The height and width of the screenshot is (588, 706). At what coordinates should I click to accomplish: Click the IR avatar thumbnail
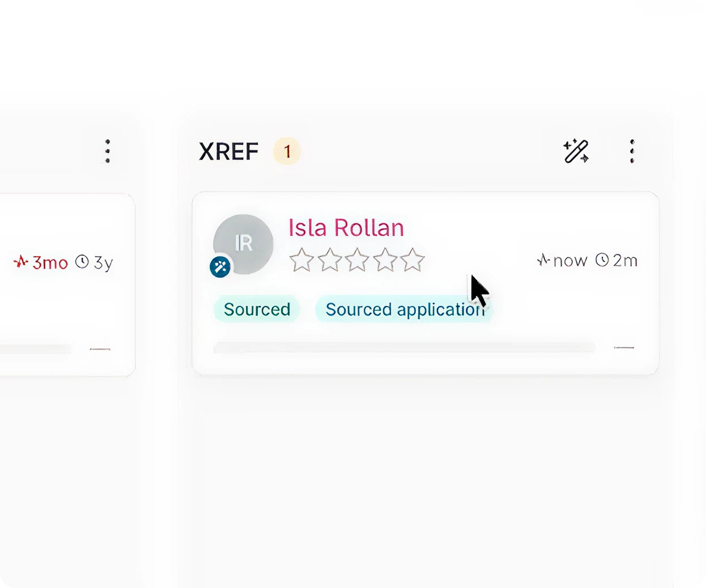(243, 243)
